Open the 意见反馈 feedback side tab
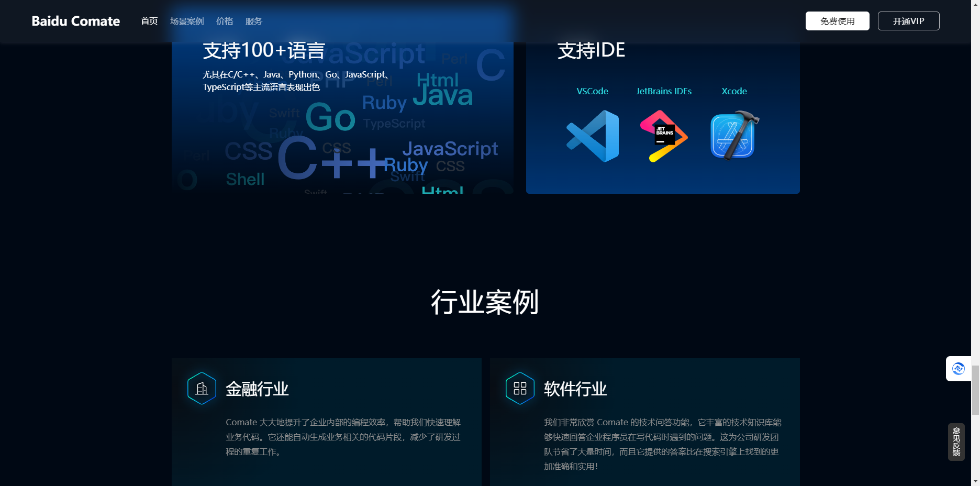980x486 pixels. (x=956, y=442)
